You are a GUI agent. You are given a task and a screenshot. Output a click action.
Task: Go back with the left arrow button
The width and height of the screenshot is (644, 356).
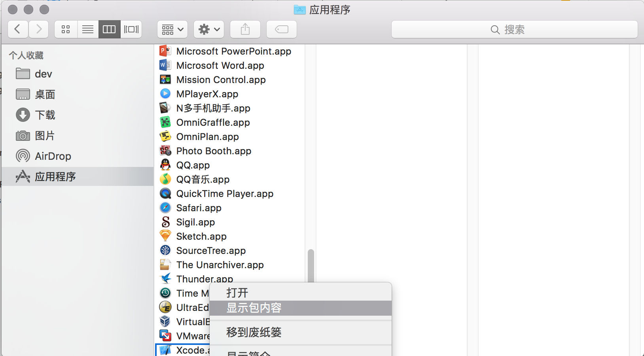point(17,29)
